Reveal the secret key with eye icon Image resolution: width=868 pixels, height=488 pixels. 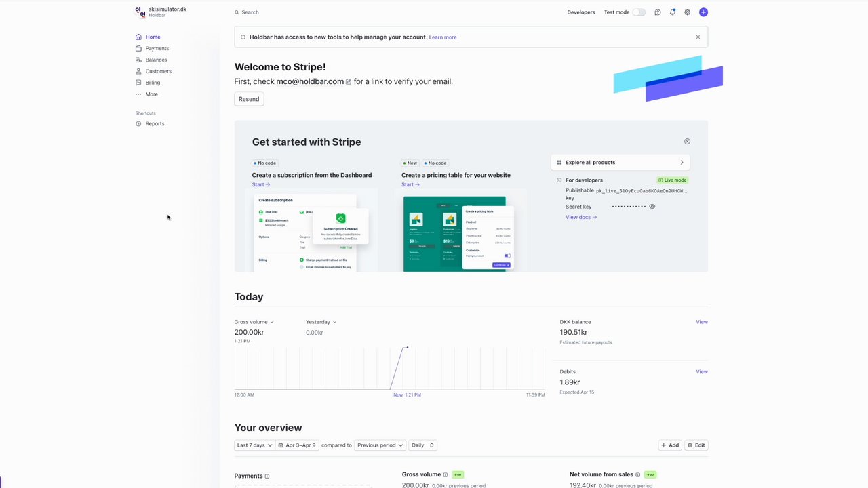[652, 207]
